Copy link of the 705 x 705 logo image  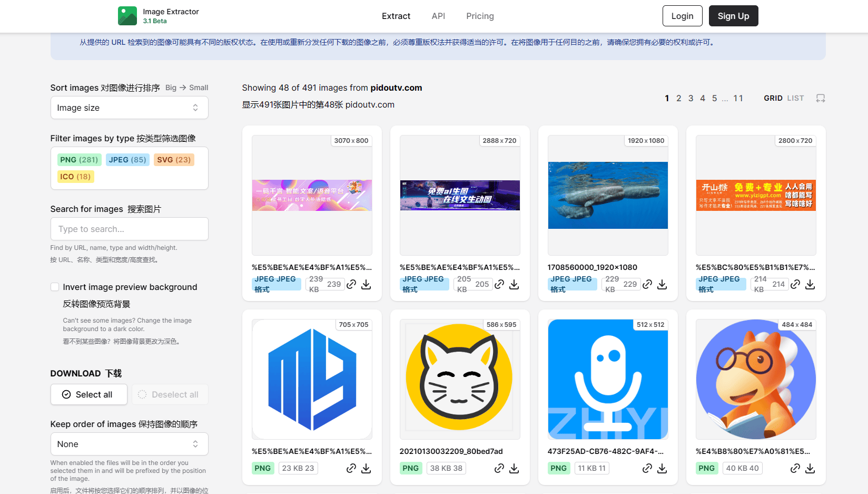(351, 468)
